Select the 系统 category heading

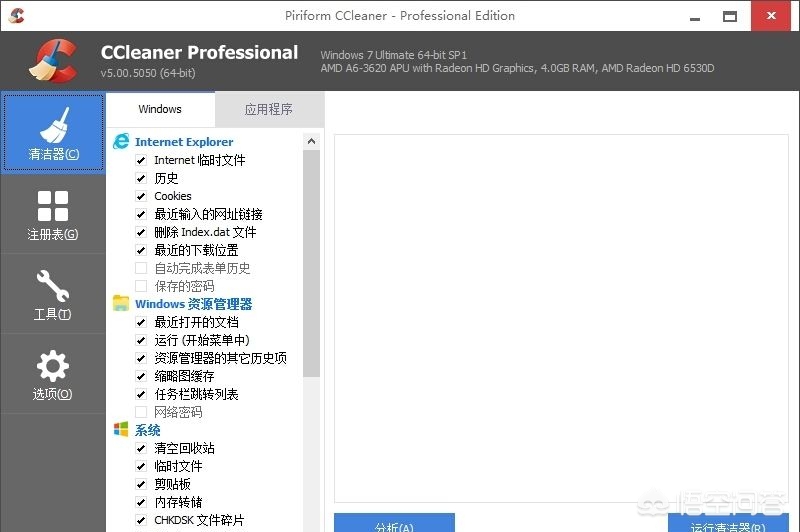[147, 430]
